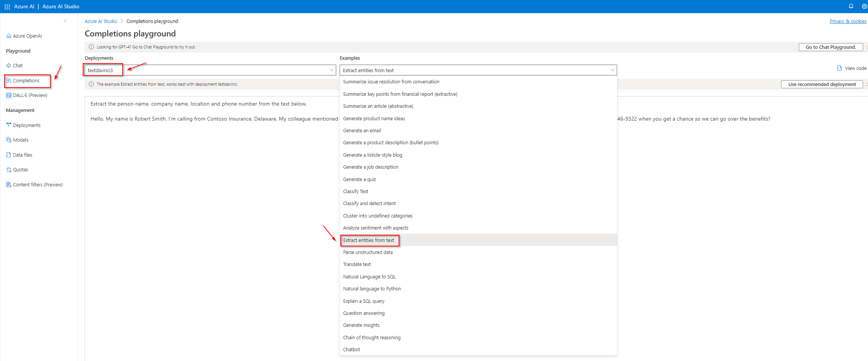
Task: Open Chat in the sidebar
Action: click(x=18, y=65)
